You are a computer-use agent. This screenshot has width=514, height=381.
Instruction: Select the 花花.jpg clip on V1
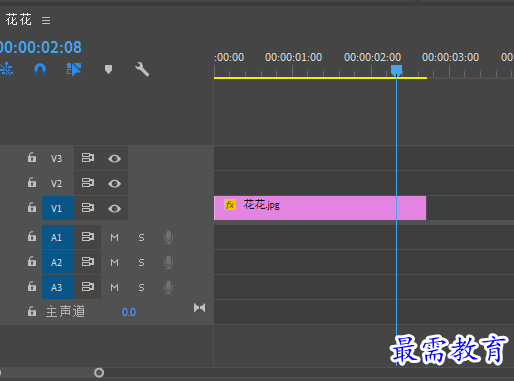(320, 208)
